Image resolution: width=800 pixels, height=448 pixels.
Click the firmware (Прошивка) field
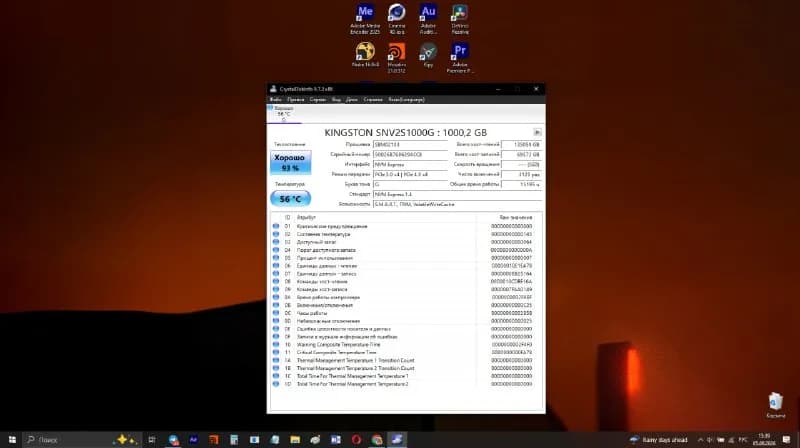[x=410, y=144]
